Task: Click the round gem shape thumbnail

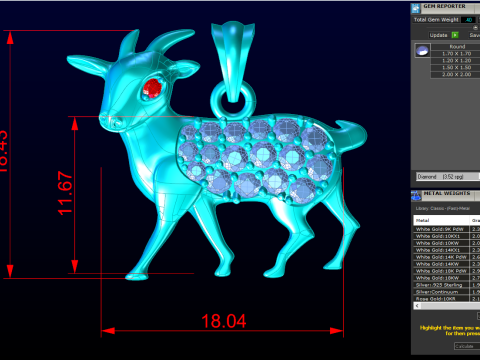Action: tap(422, 51)
